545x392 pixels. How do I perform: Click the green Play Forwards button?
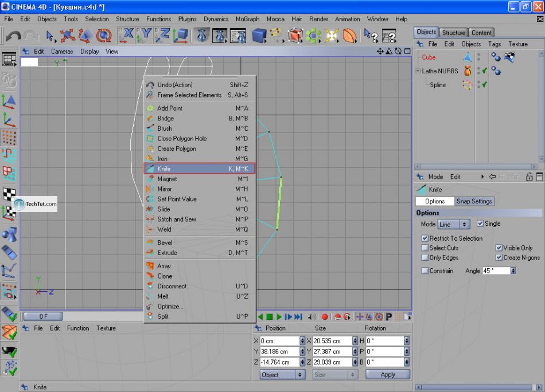pos(279,317)
